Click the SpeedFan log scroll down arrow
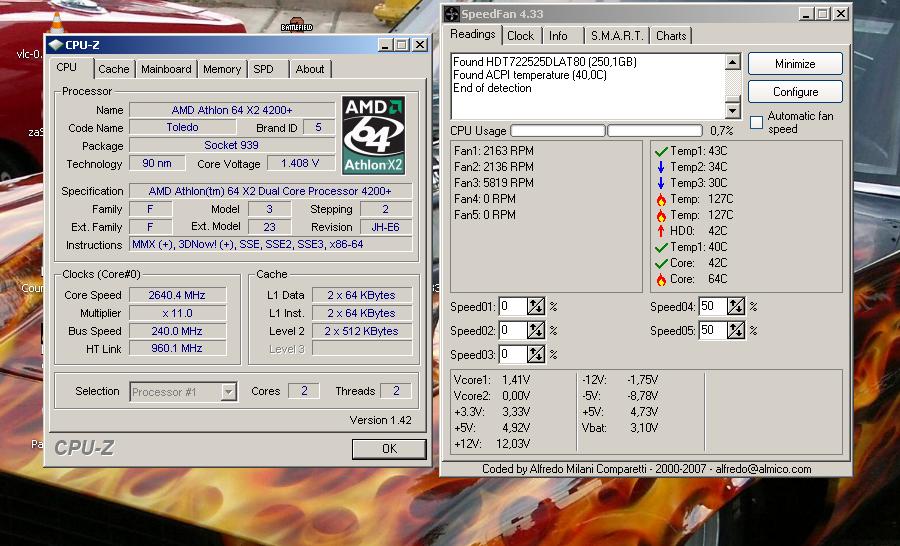The height and width of the screenshot is (546, 900). coord(732,110)
